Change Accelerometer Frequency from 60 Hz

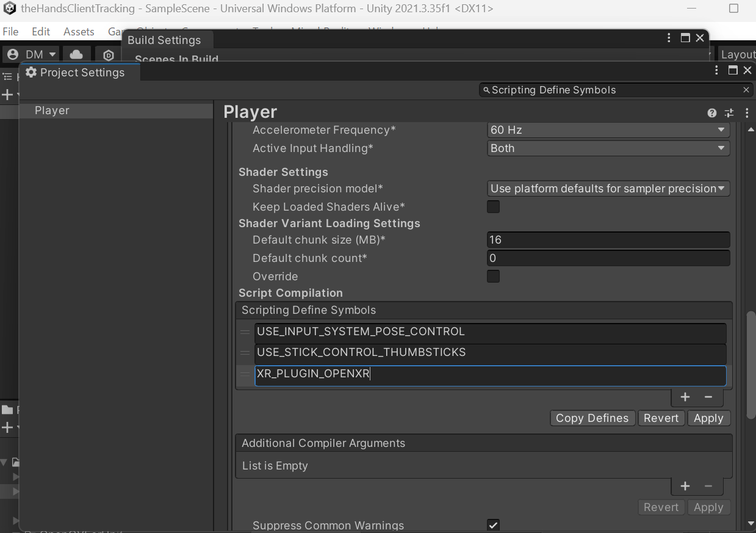coord(608,129)
